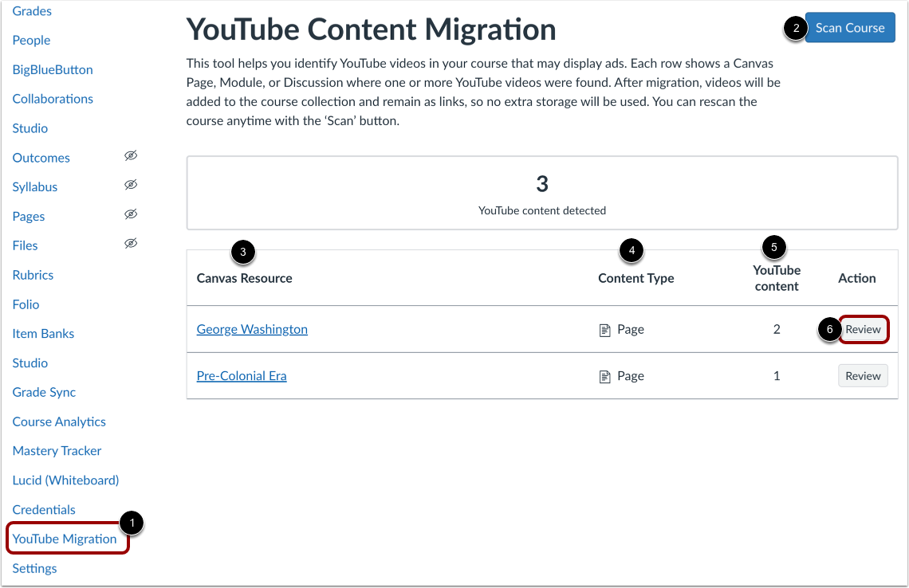The width and height of the screenshot is (909, 588).
Task: Open Item Banks in course navigation
Action: coord(43,333)
